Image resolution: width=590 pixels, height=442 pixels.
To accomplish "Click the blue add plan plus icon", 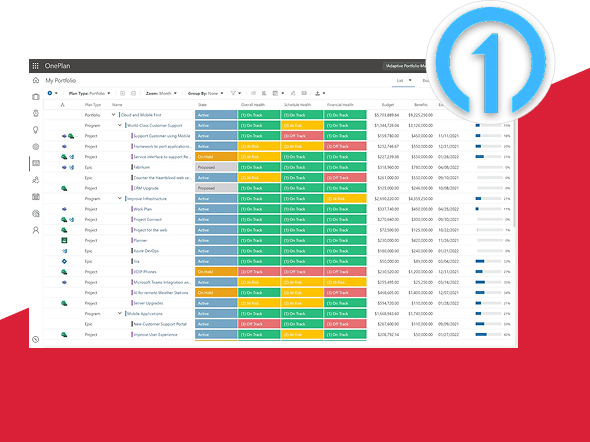I will [50, 93].
